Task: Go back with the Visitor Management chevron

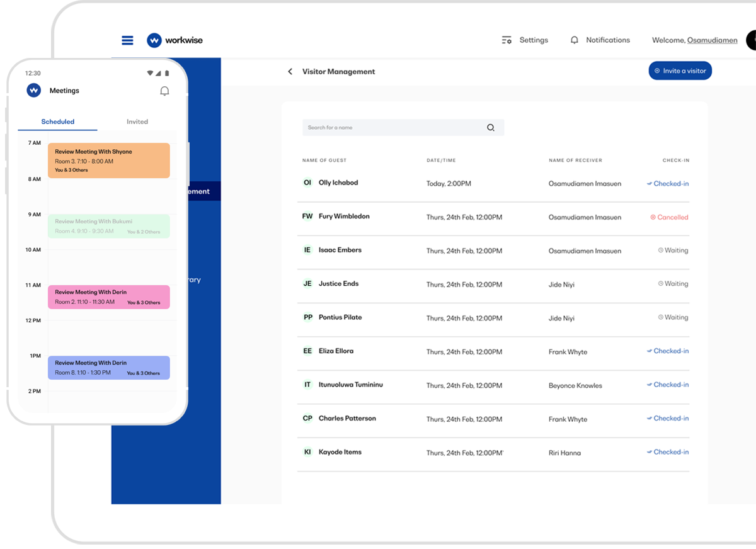Action: (x=290, y=72)
